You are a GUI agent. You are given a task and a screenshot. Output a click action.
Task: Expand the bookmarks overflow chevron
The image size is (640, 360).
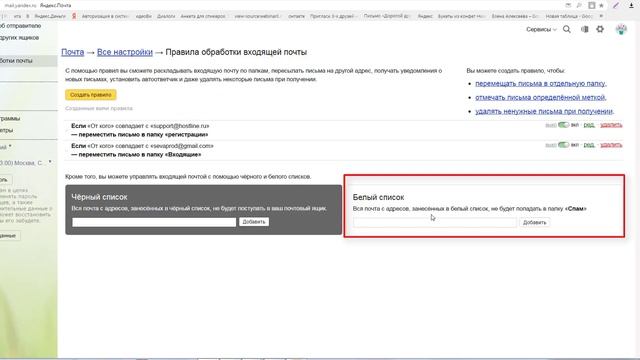pos(601,16)
